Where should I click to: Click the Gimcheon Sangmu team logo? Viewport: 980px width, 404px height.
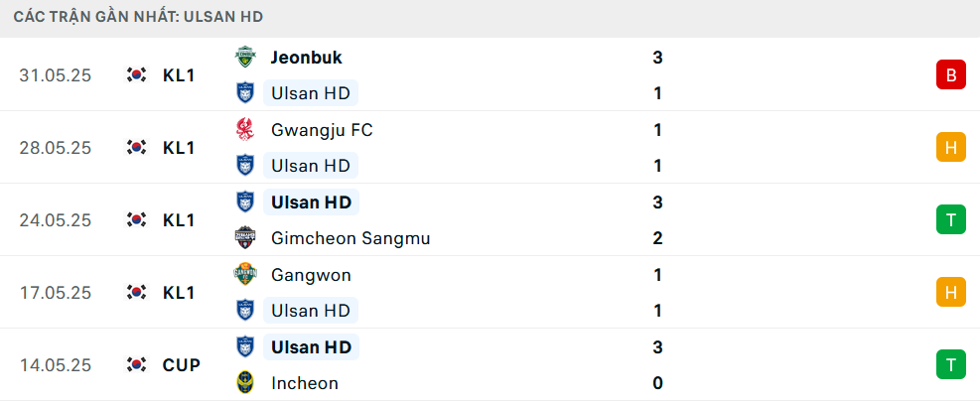[x=245, y=238]
